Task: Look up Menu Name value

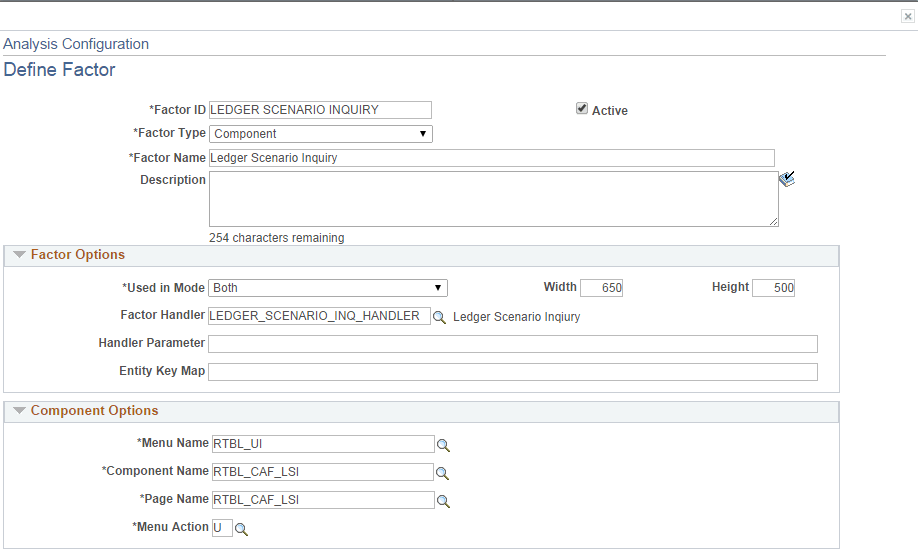Action: tap(443, 445)
